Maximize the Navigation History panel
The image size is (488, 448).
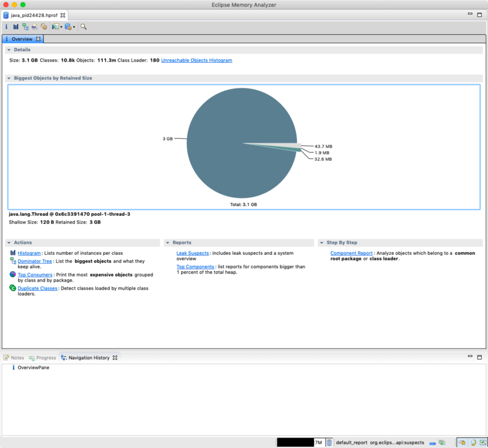(x=479, y=357)
